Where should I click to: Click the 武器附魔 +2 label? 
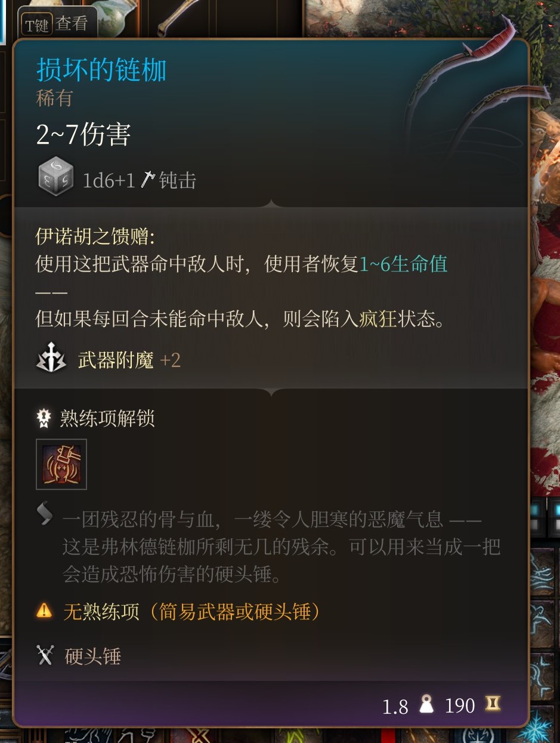(x=129, y=360)
